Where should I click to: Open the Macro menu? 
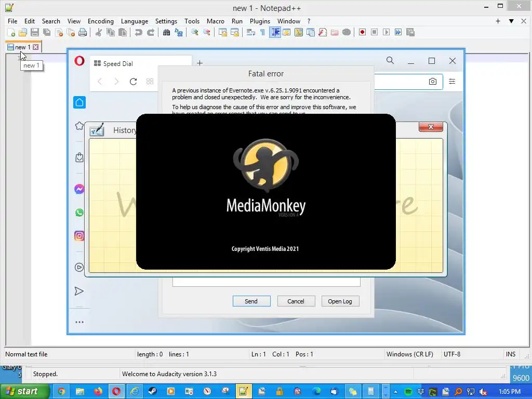coord(216,21)
